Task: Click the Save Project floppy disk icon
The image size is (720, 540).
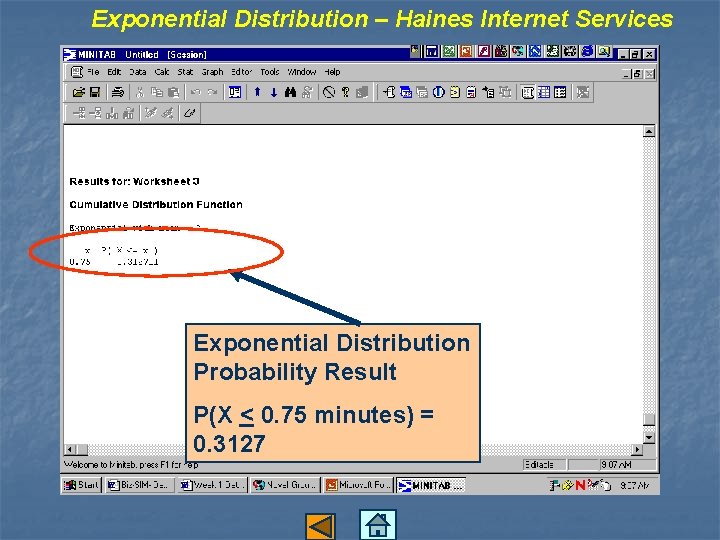Action: tap(95, 92)
